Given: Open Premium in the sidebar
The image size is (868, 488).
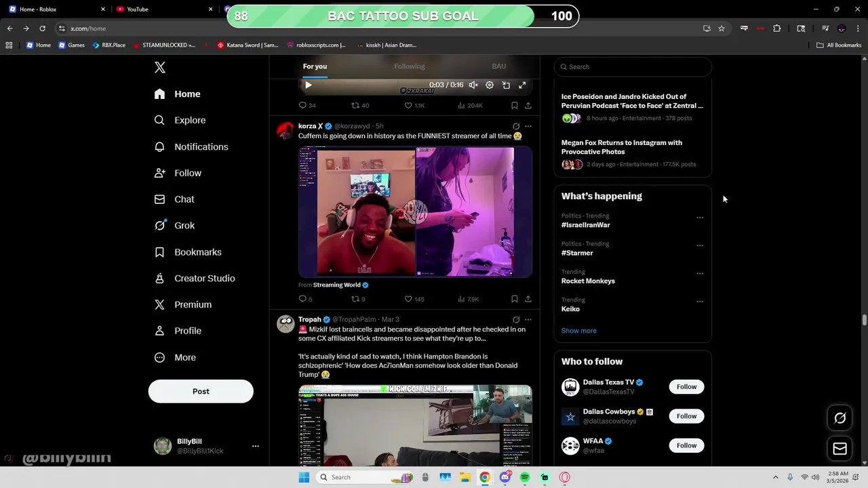Looking at the screenshot, I should point(183,304).
